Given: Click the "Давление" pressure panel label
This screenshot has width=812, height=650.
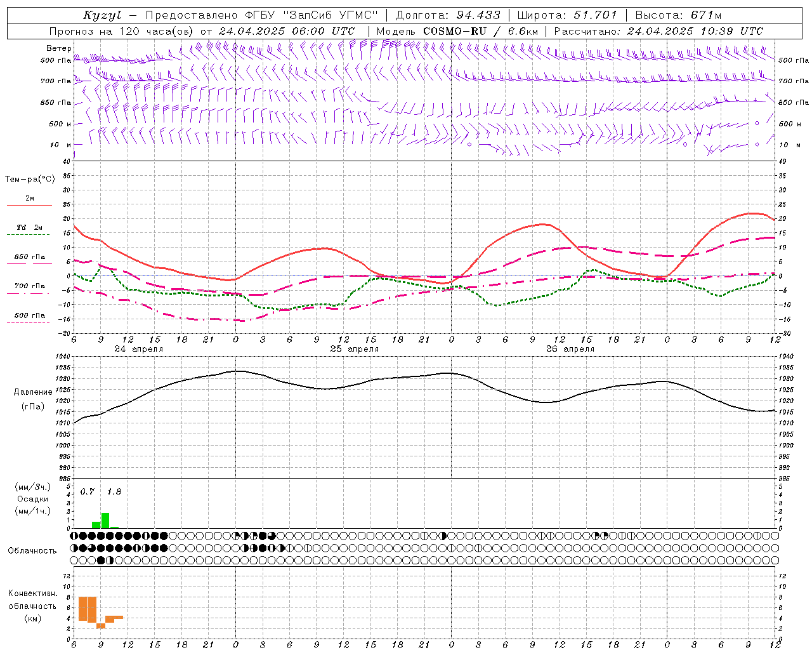Looking at the screenshot, I should click(33, 392).
